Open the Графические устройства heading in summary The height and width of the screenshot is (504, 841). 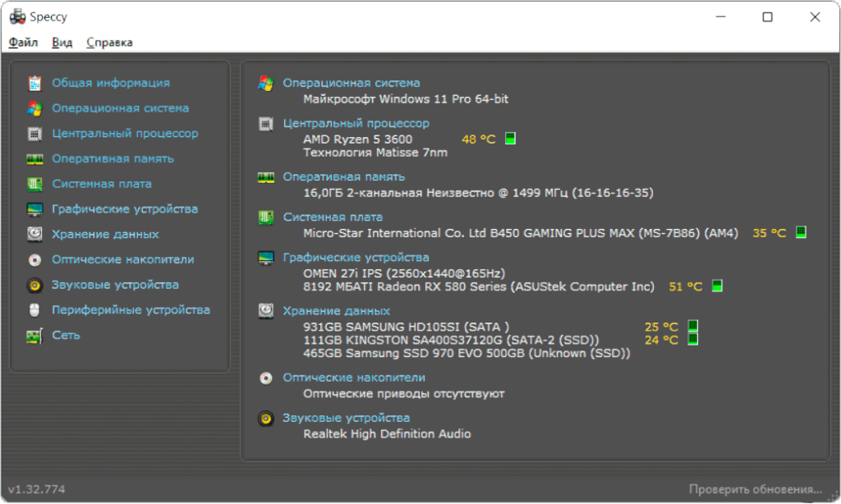pos(356,258)
